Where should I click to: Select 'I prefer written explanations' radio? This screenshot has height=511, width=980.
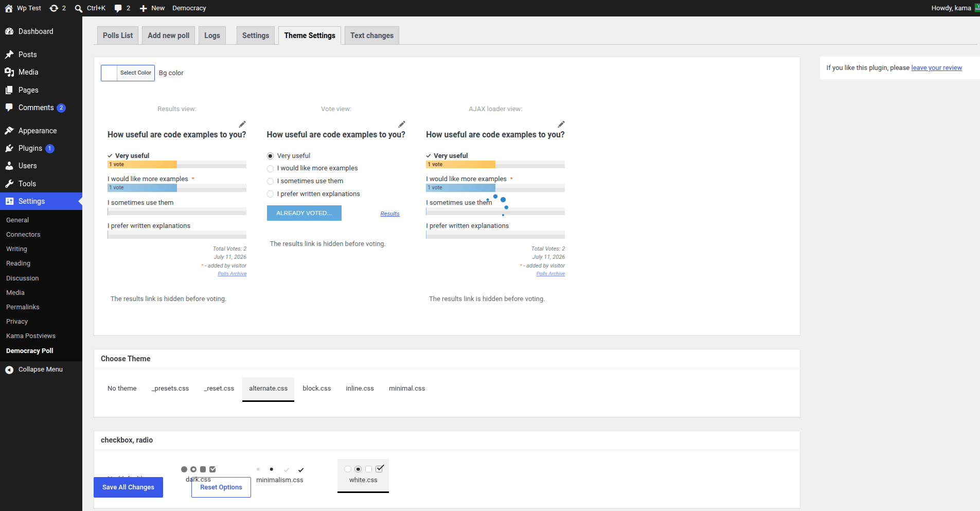(x=270, y=194)
